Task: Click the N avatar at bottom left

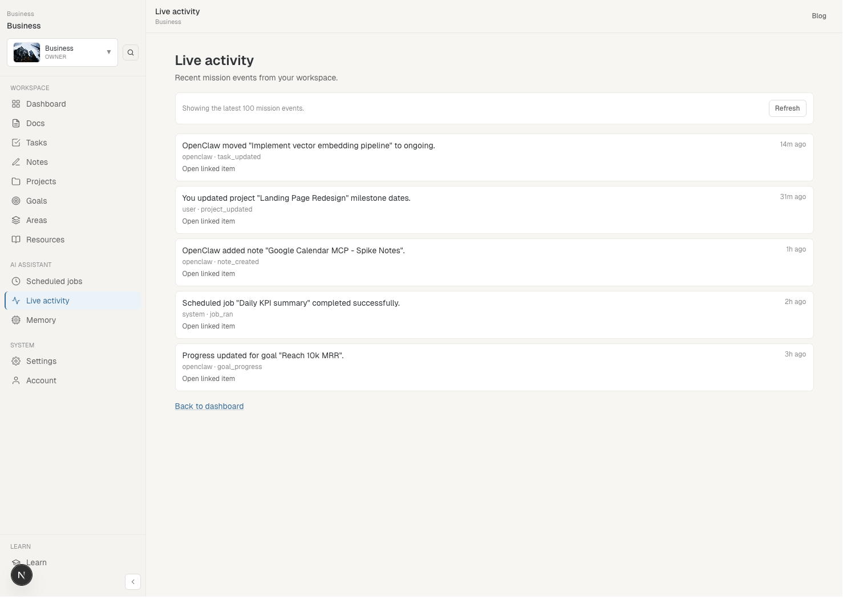Action: coord(22,575)
